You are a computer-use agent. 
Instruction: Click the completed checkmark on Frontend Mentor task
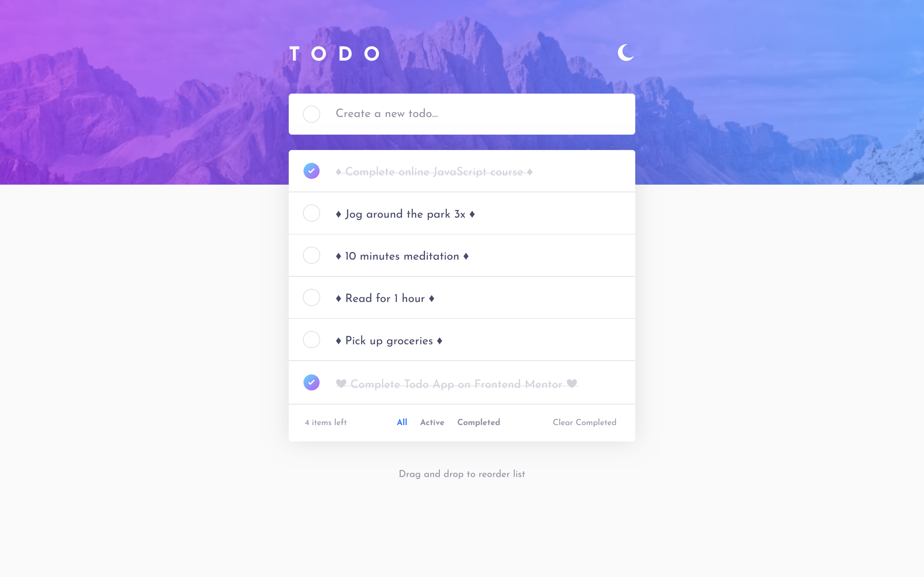(x=311, y=381)
